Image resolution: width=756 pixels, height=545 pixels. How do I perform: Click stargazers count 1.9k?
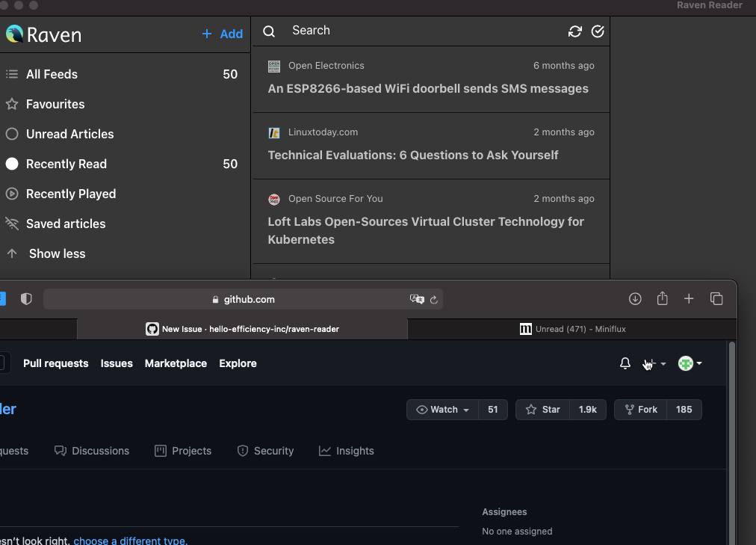coord(588,410)
